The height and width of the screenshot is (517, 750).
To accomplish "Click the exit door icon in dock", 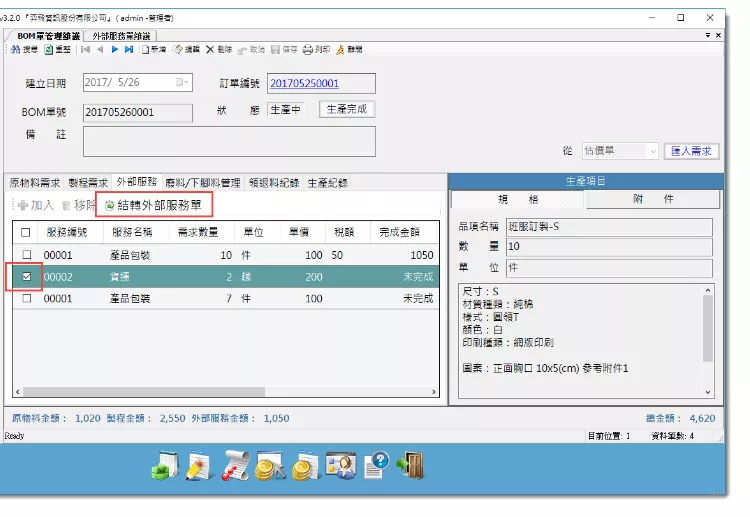I will 410,466.
